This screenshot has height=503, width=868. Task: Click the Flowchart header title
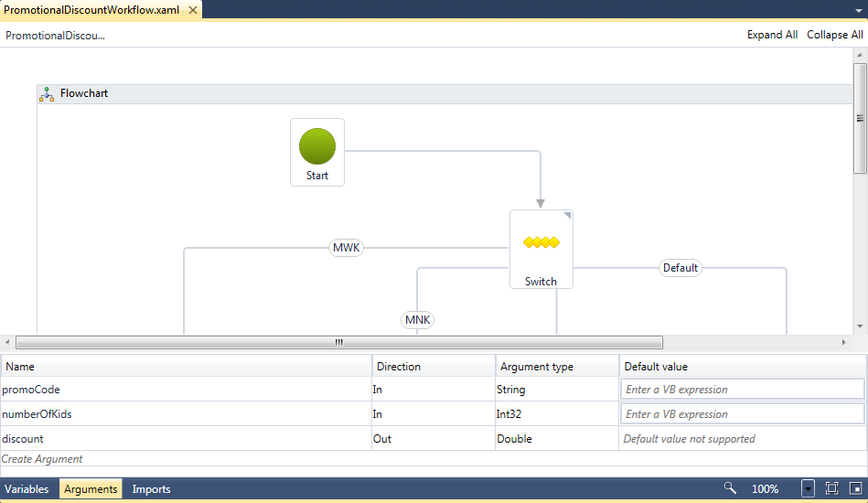(x=84, y=93)
